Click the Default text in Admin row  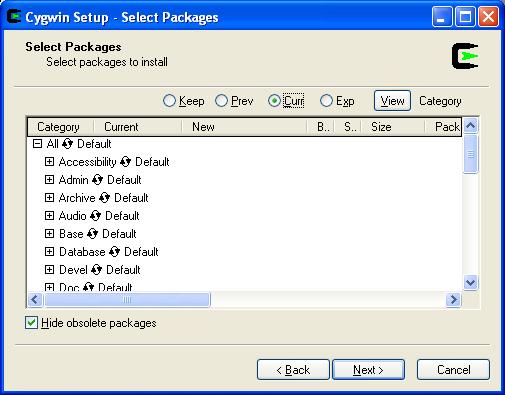124,180
